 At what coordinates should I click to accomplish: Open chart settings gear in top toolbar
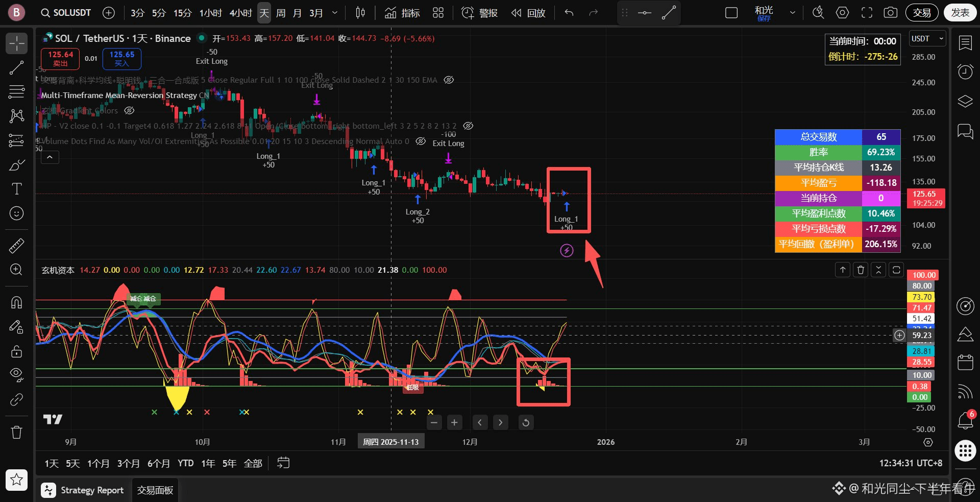843,13
